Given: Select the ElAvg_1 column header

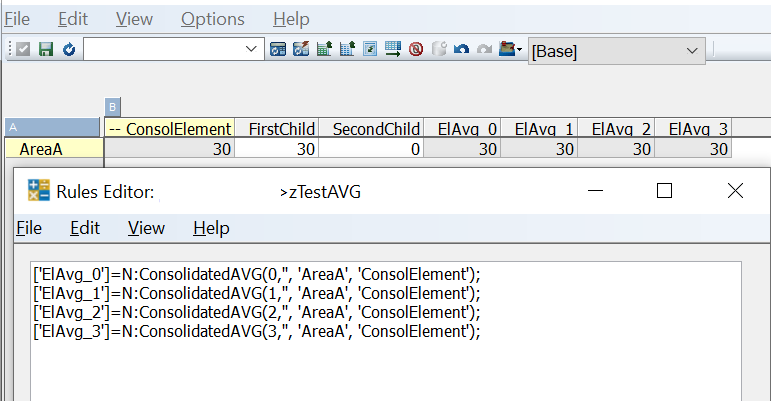Looking at the screenshot, I should 539,128.
